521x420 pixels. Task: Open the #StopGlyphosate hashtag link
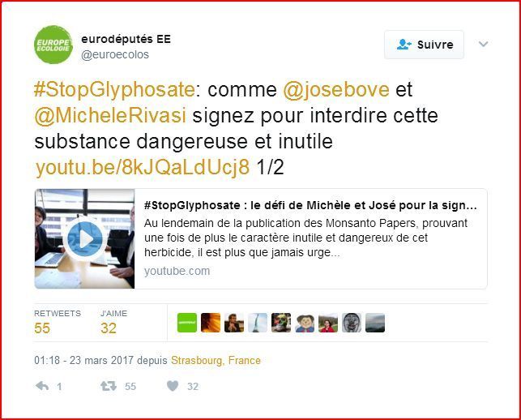(114, 89)
